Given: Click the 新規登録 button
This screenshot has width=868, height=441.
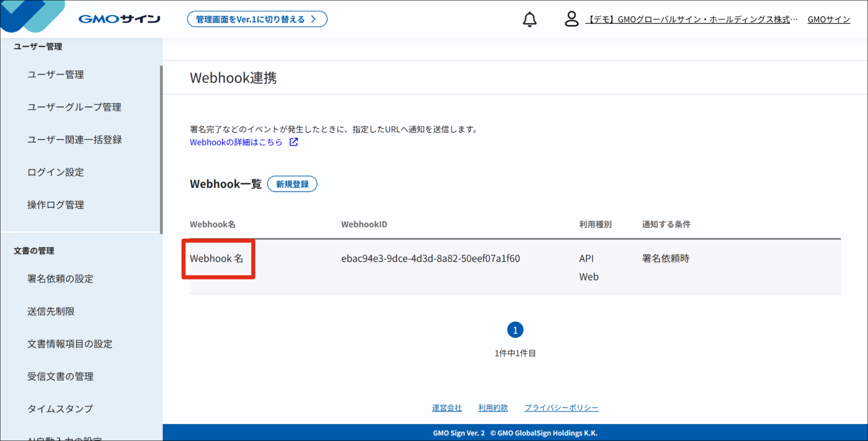Looking at the screenshot, I should pos(292,184).
